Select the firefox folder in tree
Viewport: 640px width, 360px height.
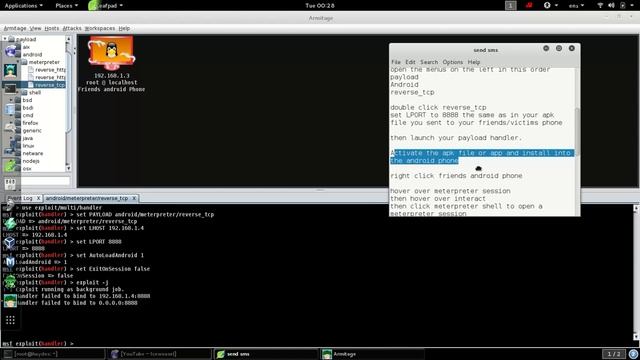[x=30, y=123]
